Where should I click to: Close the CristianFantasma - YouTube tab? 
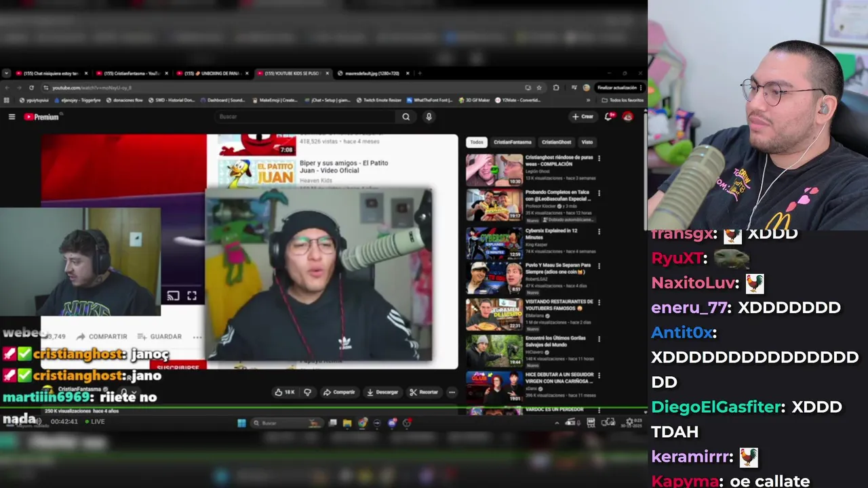pos(167,73)
